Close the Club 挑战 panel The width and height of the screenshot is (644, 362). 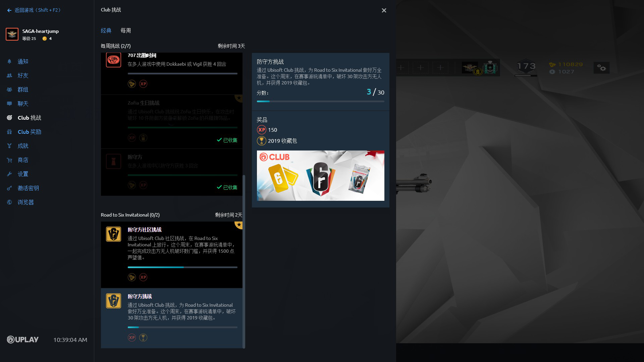click(x=384, y=10)
